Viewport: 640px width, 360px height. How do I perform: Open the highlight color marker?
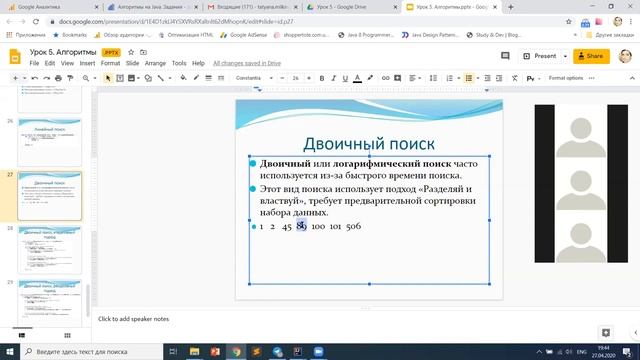click(370, 78)
